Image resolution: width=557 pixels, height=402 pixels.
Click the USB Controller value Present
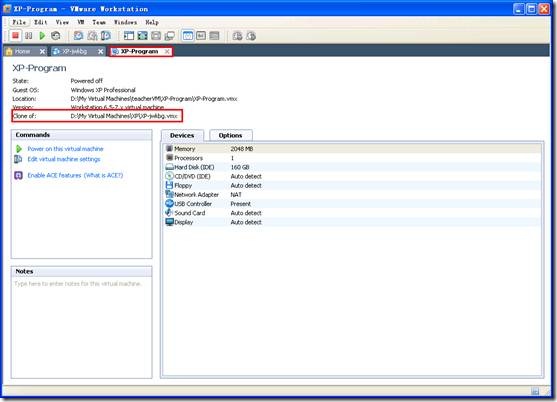240,204
